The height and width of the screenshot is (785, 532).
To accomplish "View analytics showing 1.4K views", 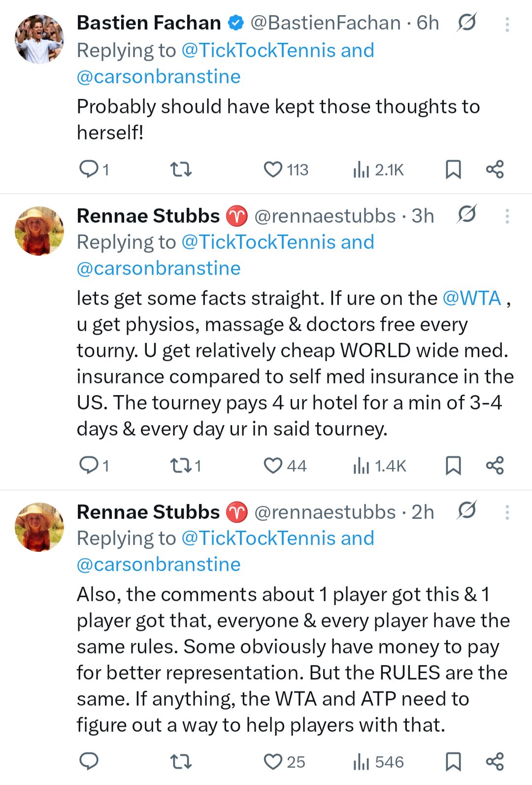I will click(379, 465).
